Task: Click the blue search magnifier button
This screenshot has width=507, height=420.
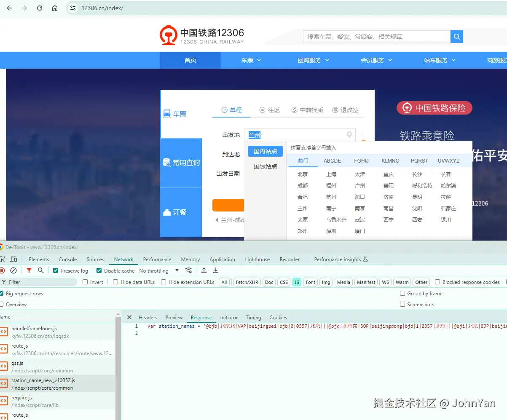Action: point(457,37)
